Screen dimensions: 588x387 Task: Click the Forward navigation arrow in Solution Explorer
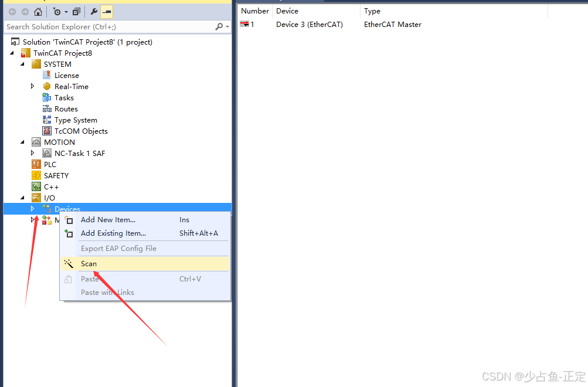pos(25,12)
